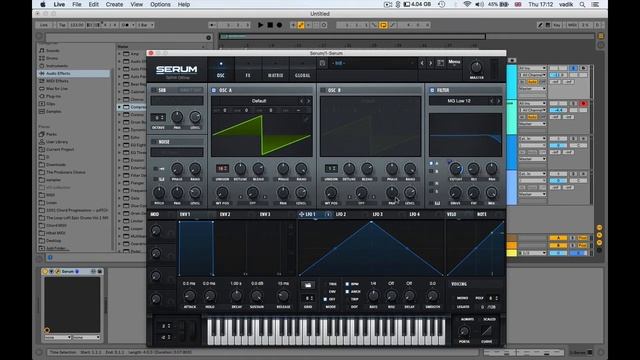Switch to the FX tab in Serum

click(248, 70)
